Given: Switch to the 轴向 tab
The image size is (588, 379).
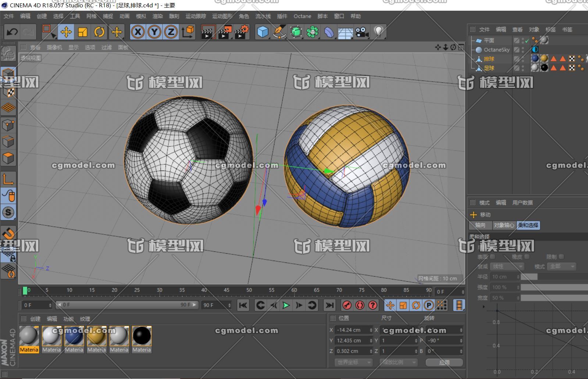Looking at the screenshot, I should (480, 225).
